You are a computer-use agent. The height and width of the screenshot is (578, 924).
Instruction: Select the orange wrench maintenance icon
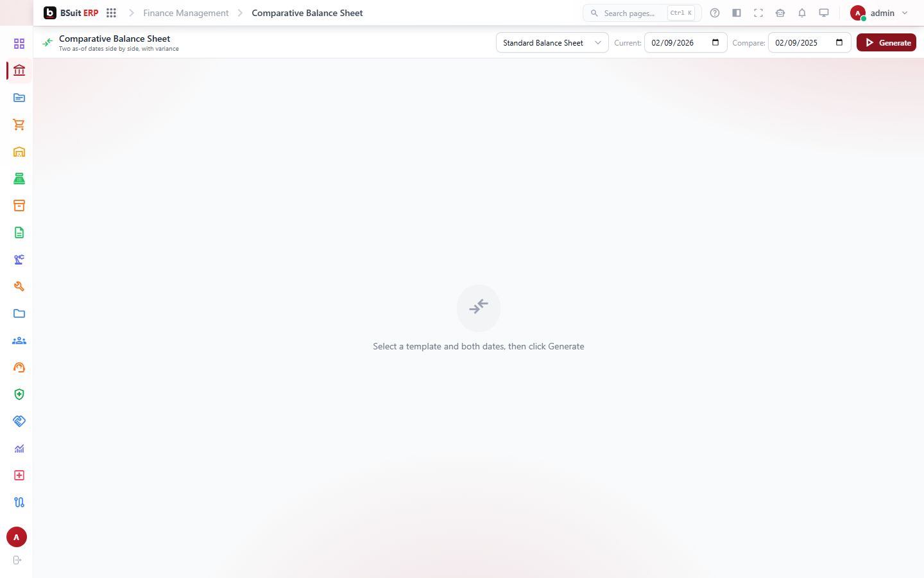click(x=19, y=286)
